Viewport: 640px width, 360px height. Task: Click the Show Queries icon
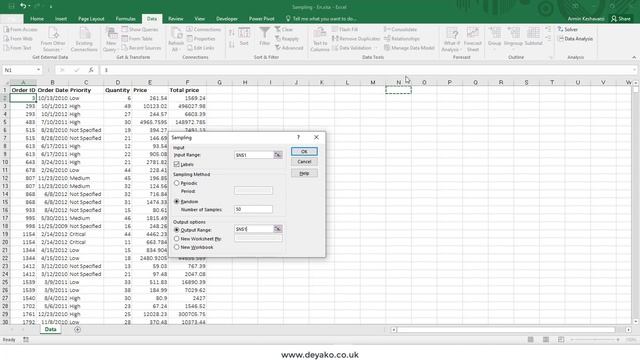[124, 29]
